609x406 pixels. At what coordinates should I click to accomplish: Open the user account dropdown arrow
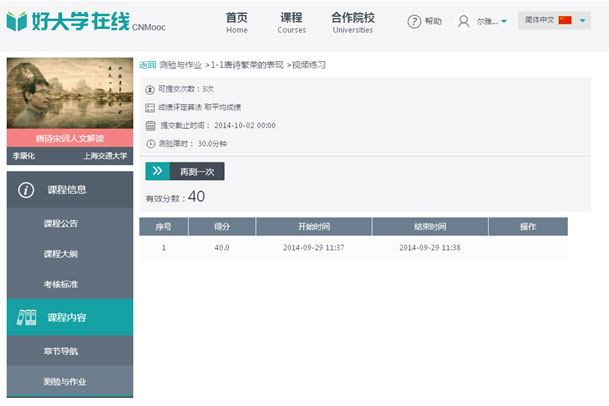pyautogui.click(x=504, y=22)
